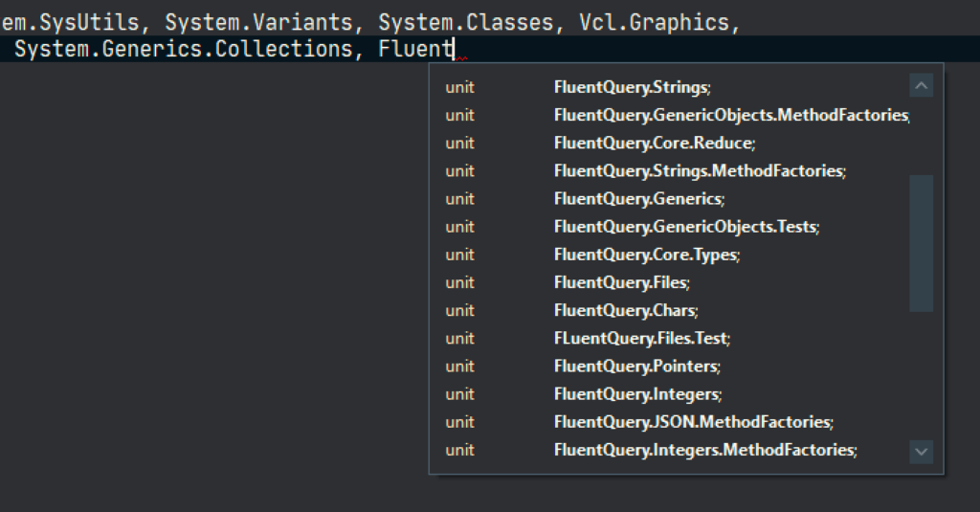Viewport: 980px width, 512px height.
Task: Click the completion list scrollbar thumb
Action: [x=922, y=243]
